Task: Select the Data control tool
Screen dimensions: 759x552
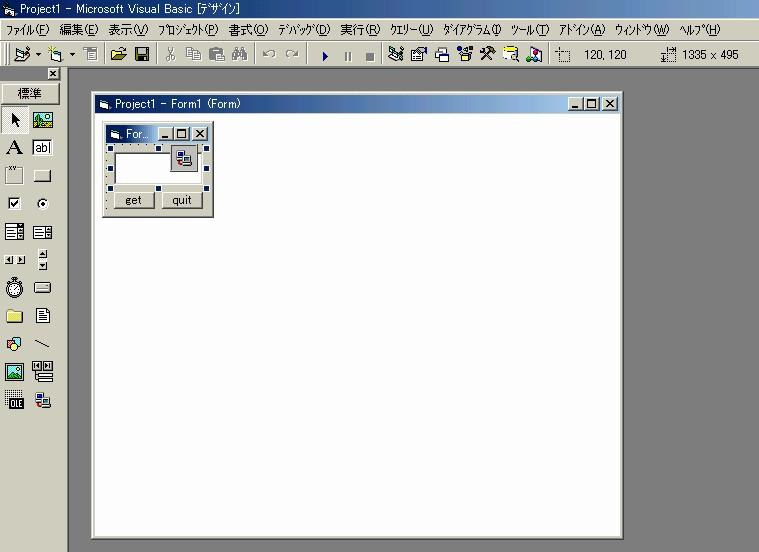Action: pos(43,371)
